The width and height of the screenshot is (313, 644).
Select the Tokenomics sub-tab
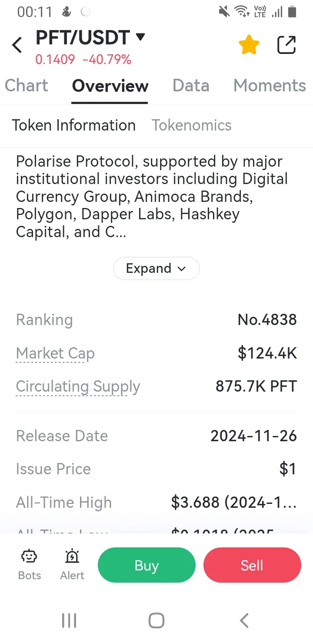(x=192, y=125)
